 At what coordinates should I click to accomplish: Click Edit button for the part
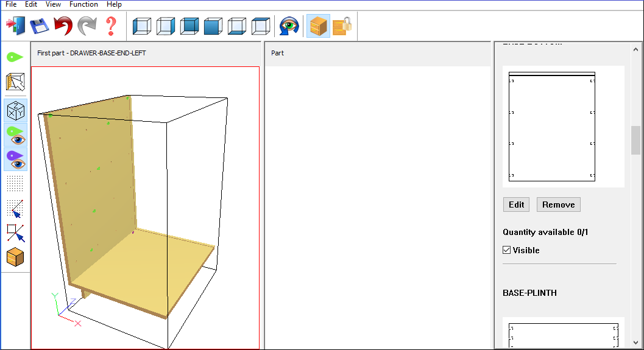[516, 205]
